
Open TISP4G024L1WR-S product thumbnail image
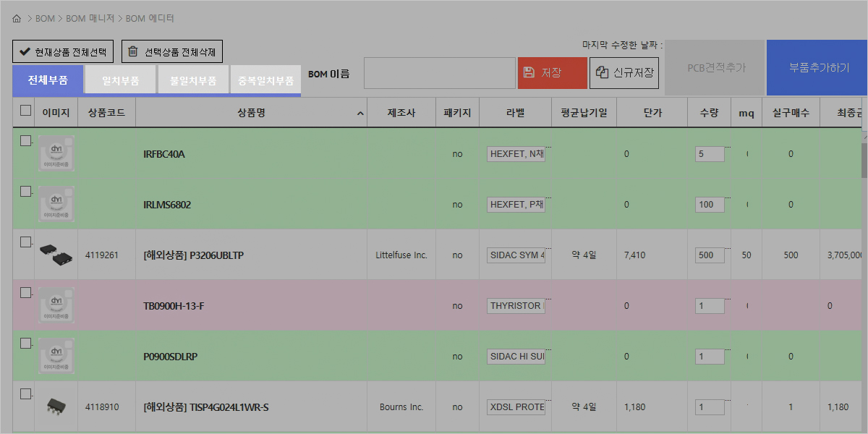(56, 407)
